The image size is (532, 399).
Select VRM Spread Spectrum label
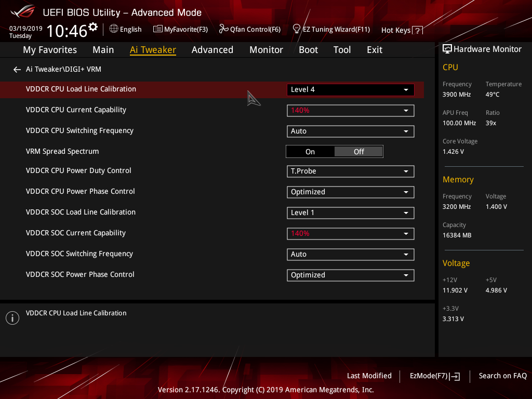(x=62, y=151)
